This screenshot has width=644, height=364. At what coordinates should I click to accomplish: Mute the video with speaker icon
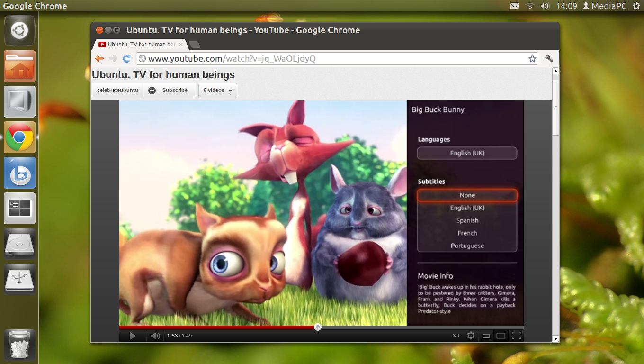(155, 336)
